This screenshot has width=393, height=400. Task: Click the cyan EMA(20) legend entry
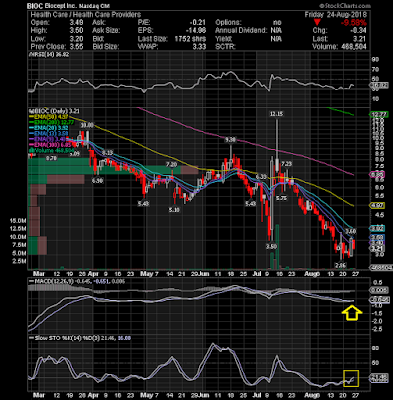48,128
